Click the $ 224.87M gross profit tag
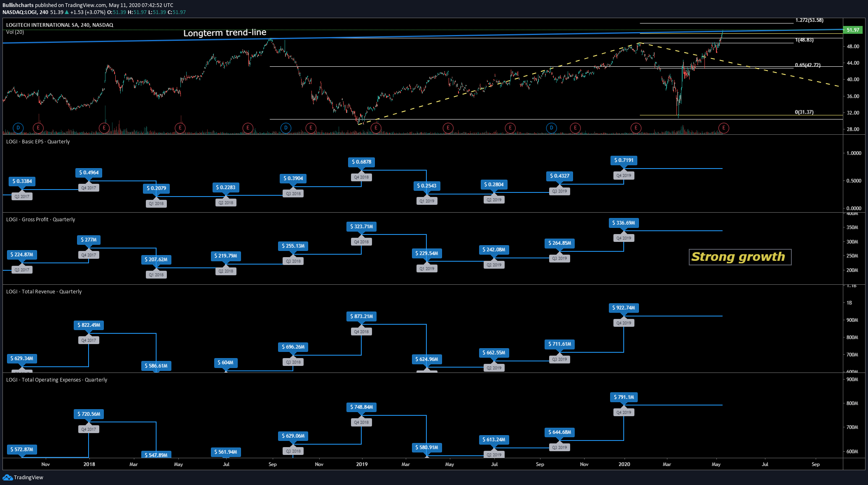The image size is (868, 485). pyautogui.click(x=22, y=255)
